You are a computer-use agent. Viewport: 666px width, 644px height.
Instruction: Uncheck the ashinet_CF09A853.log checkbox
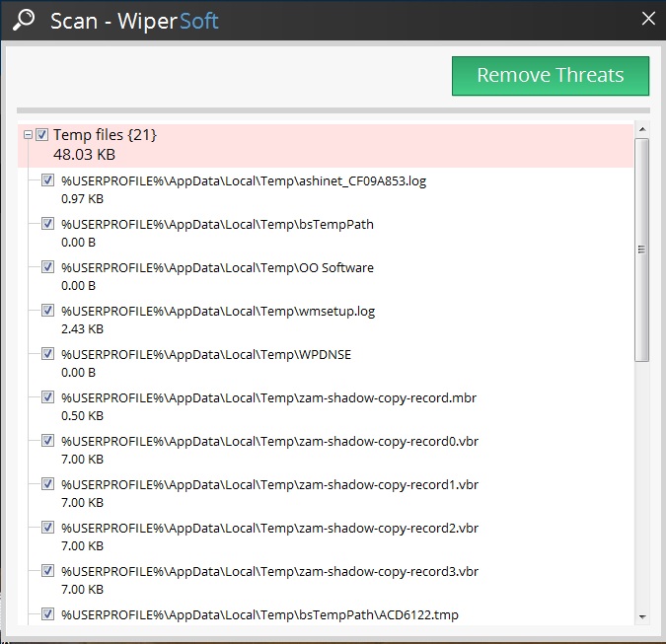tap(47, 180)
